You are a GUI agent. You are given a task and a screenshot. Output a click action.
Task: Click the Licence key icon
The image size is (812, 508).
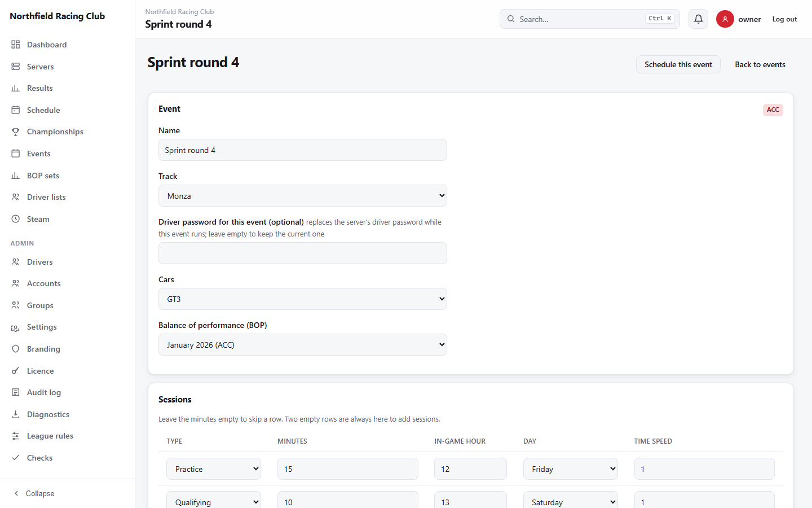pyautogui.click(x=16, y=371)
